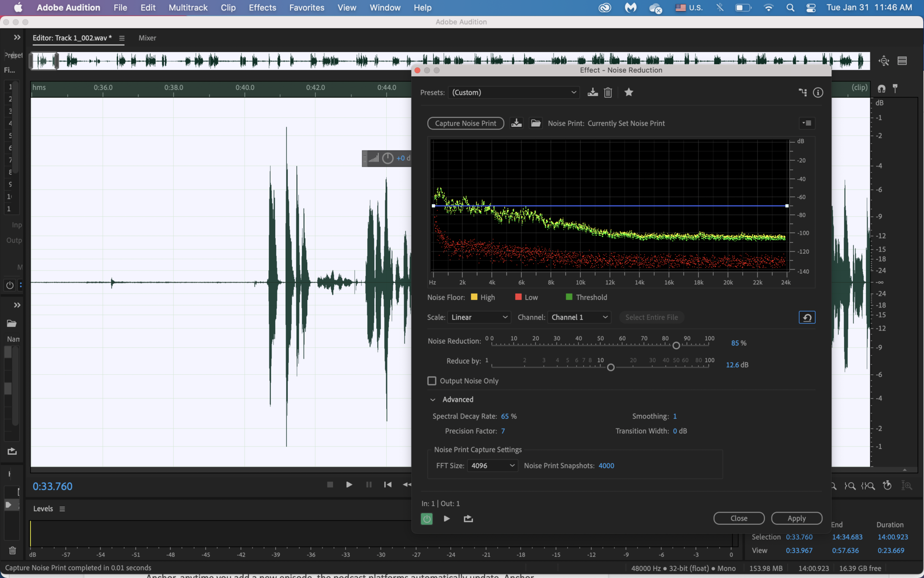Image resolution: width=924 pixels, height=578 pixels.
Task: Click the reset curve icon button
Action: (x=807, y=317)
